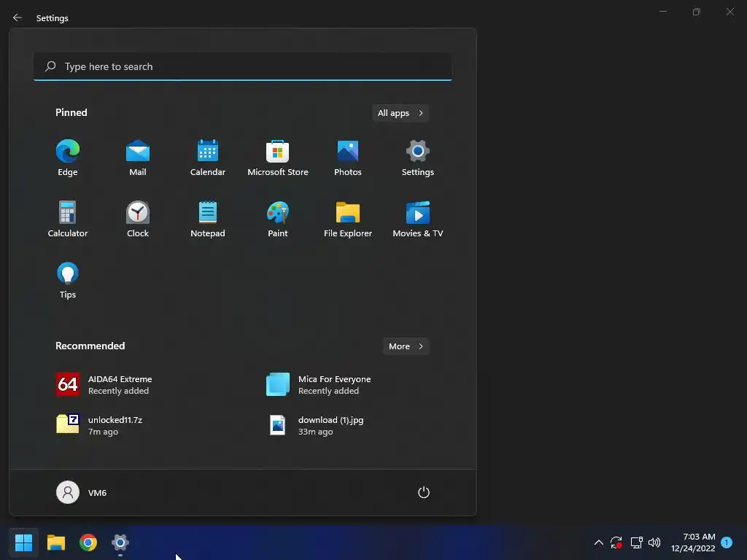Open File Explorer from Pinned grid
Image resolution: width=747 pixels, height=560 pixels.
click(x=348, y=219)
